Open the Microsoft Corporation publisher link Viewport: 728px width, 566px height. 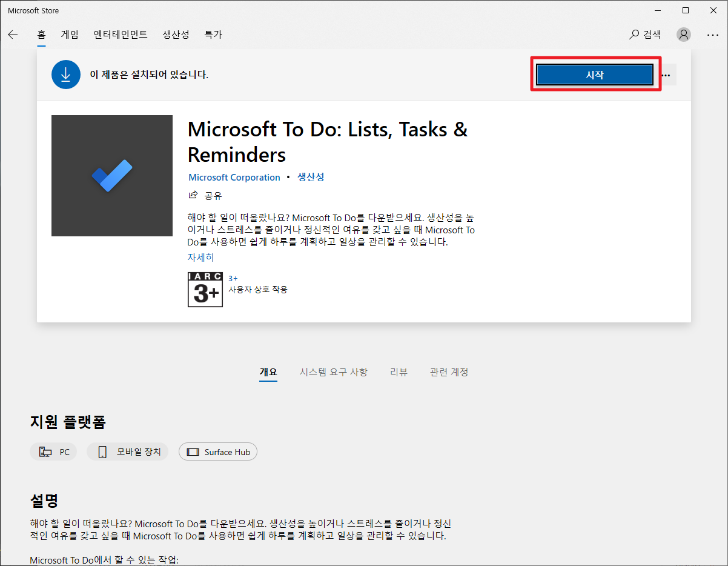click(x=234, y=178)
